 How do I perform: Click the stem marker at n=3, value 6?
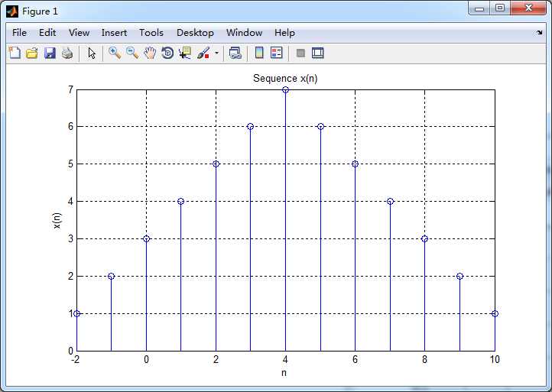point(250,127)
